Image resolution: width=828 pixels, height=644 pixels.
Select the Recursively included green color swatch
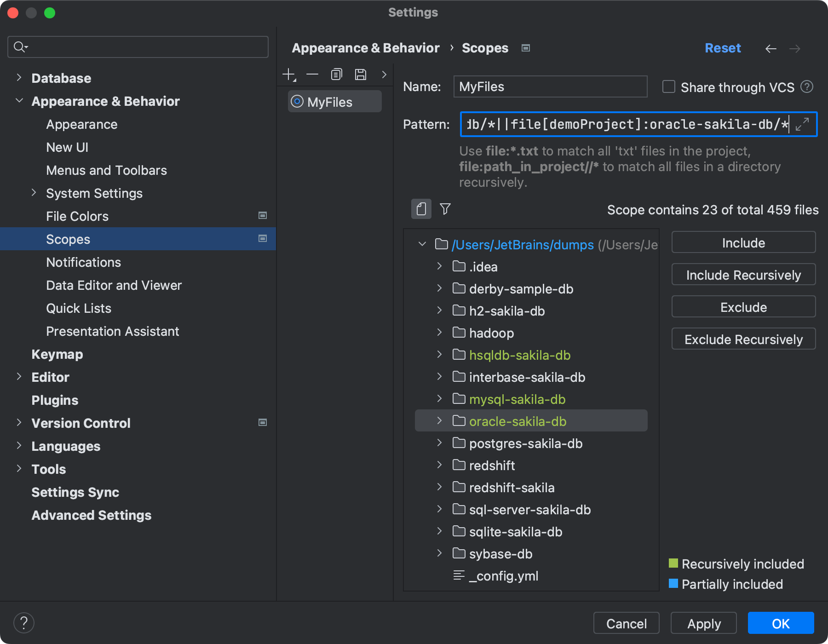tap(673, 563)
